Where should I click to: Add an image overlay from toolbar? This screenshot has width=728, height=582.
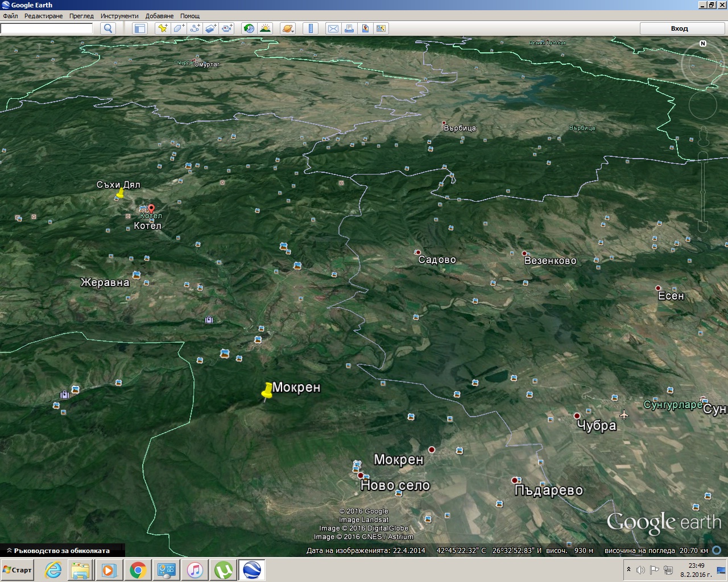point(210,28)
